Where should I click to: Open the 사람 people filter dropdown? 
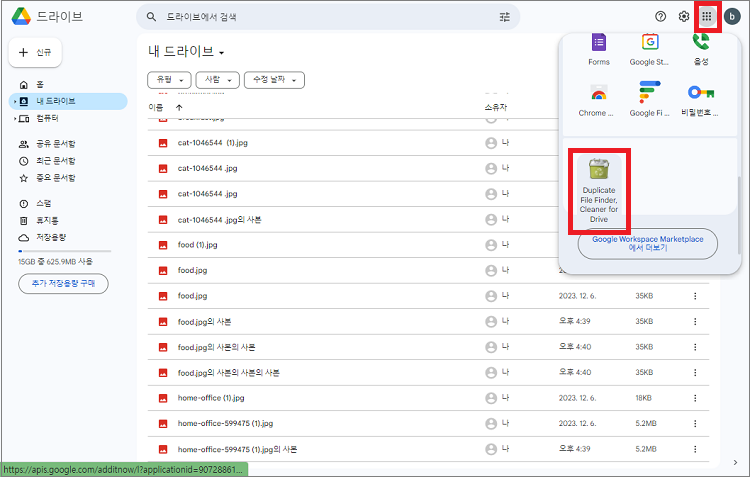click(x=218, y=80)
